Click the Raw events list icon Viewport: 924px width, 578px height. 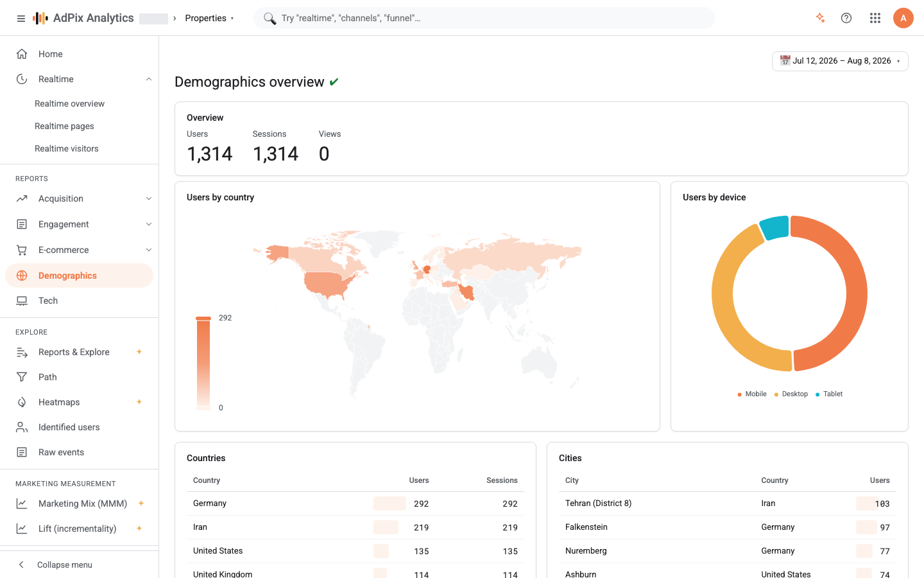[22, 452]
